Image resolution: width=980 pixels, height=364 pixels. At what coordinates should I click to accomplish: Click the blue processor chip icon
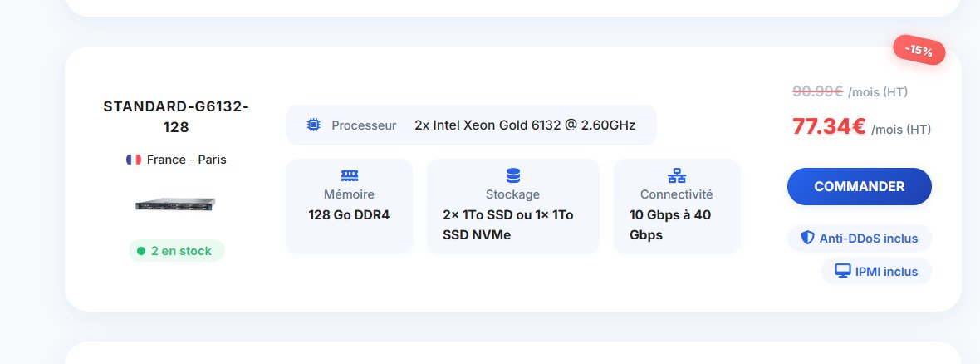[x=314, y=125]
